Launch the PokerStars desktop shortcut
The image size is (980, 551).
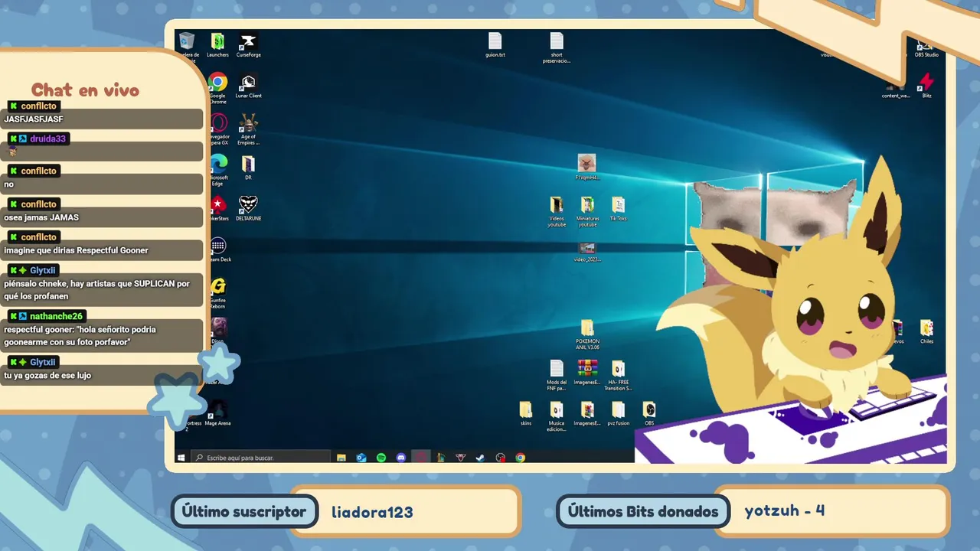click(218, 208)
